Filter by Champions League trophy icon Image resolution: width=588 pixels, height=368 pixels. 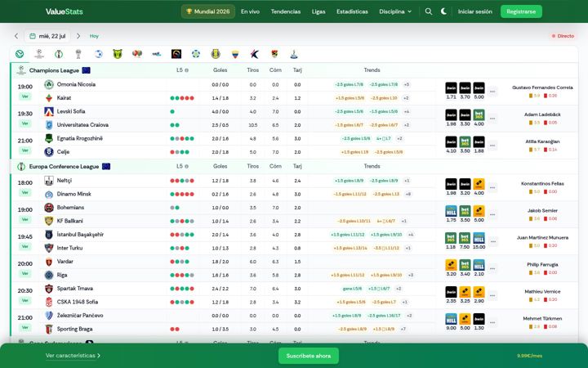39,54
